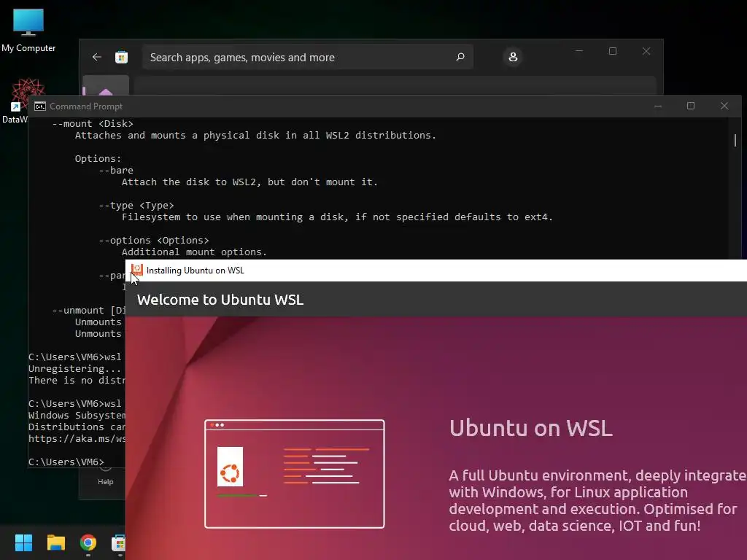747x560 pixels.
Task: Open My Computer desktop icon
Action: 28,30
